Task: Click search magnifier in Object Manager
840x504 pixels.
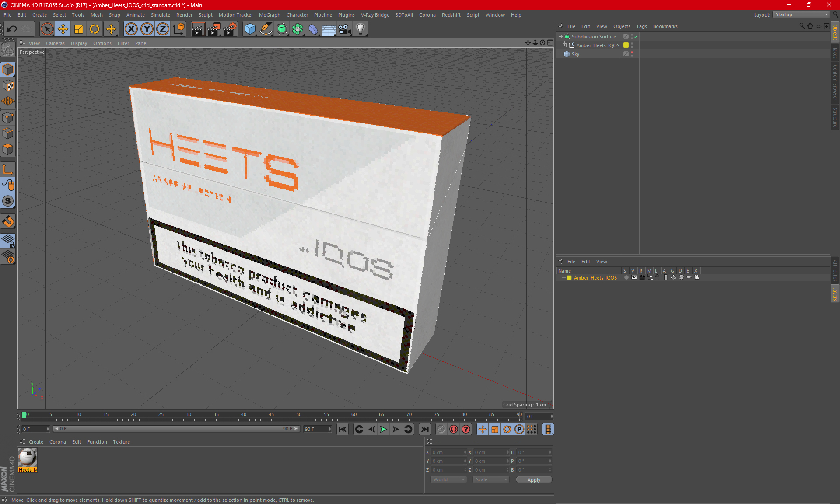Action: click(802, 26)
